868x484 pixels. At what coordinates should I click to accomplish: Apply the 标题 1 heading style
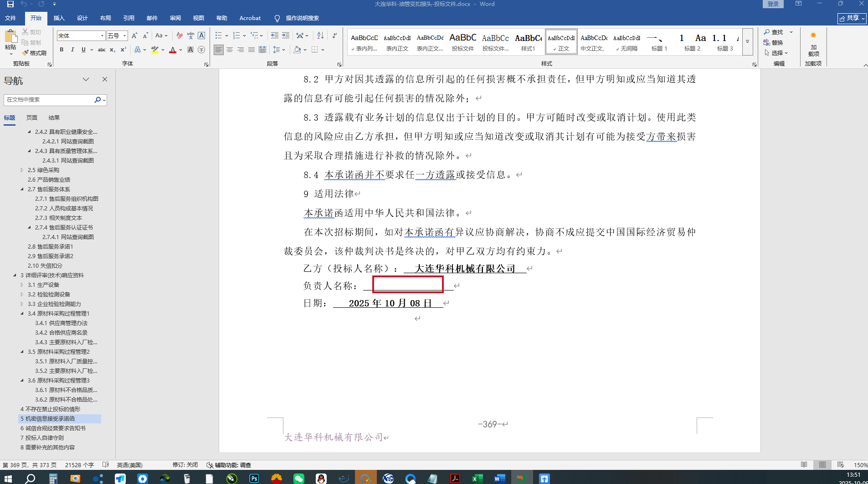pyautogui.click(x=659, y=41)
